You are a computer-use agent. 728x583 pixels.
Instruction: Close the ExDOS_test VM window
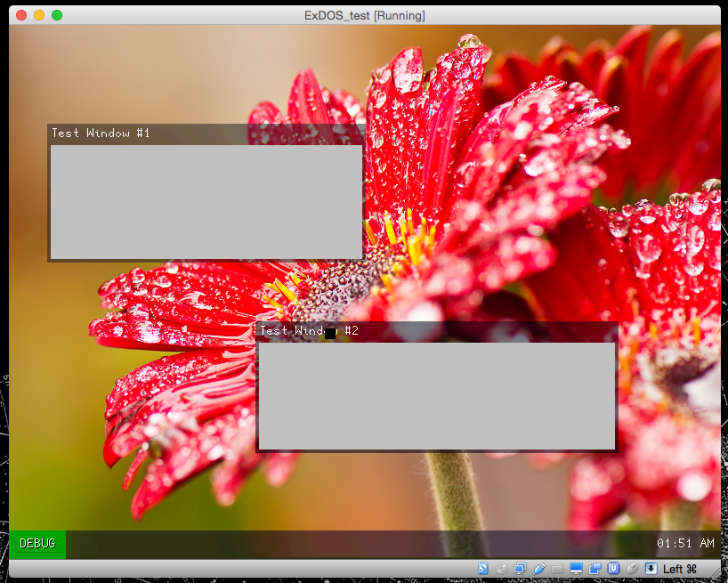21,15
